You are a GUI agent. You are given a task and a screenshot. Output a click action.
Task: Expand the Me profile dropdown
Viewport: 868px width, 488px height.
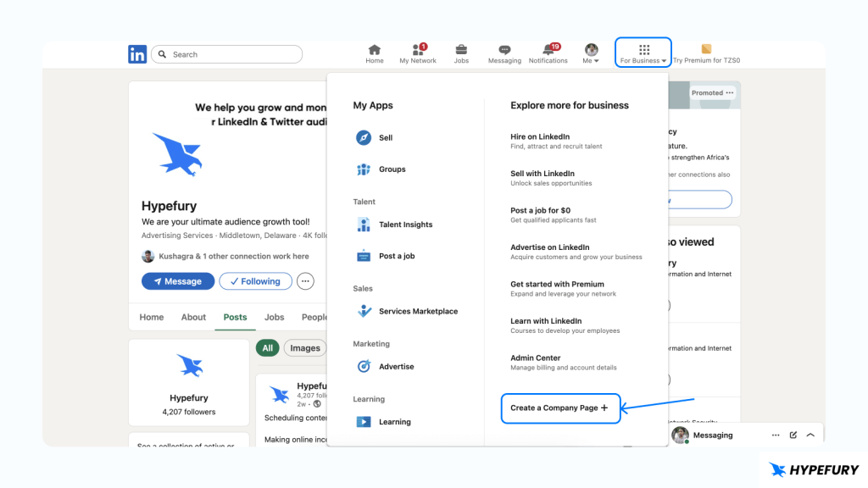(591, 53)
